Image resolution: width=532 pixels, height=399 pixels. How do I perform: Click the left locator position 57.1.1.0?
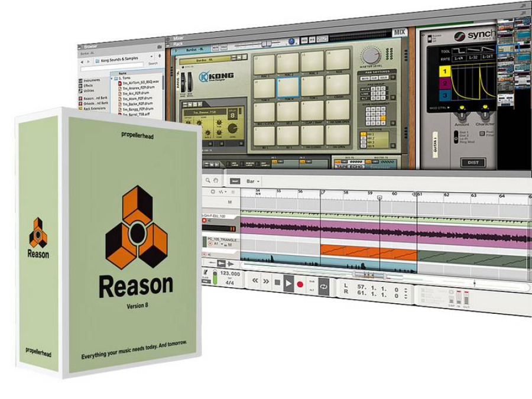point(378,288)
